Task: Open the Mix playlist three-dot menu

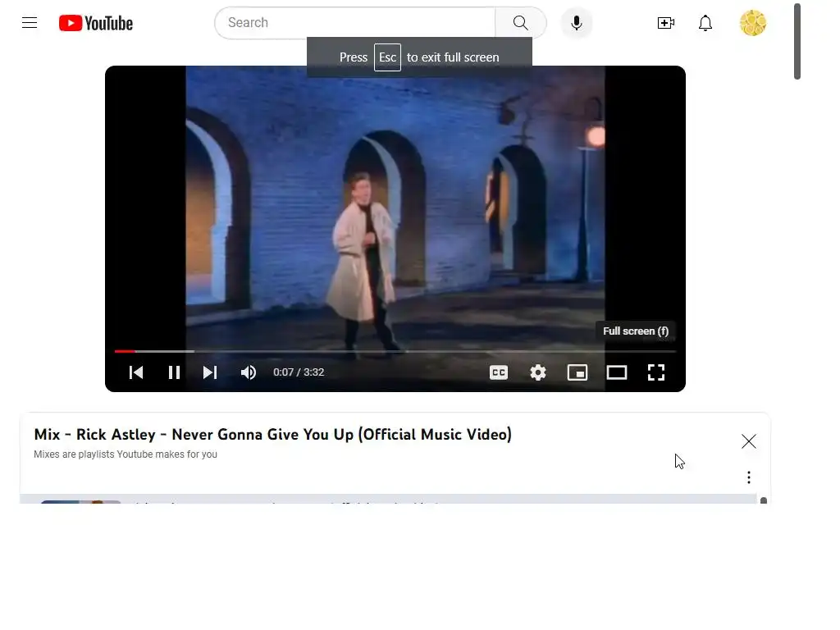Action: pos(749,477)
